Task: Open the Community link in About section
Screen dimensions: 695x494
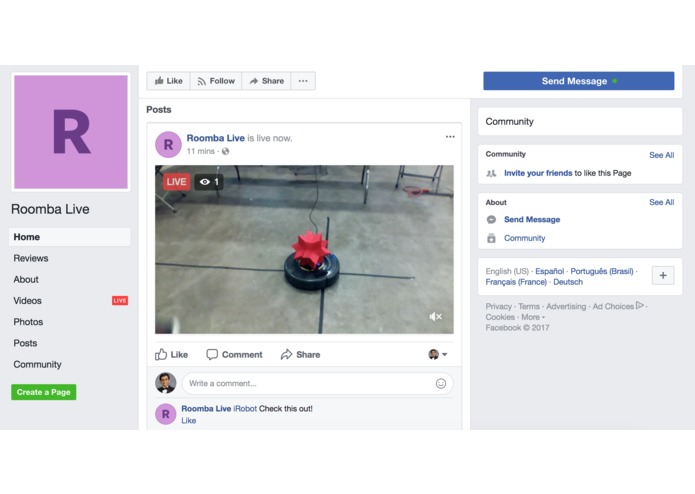Action: point(524,238)
